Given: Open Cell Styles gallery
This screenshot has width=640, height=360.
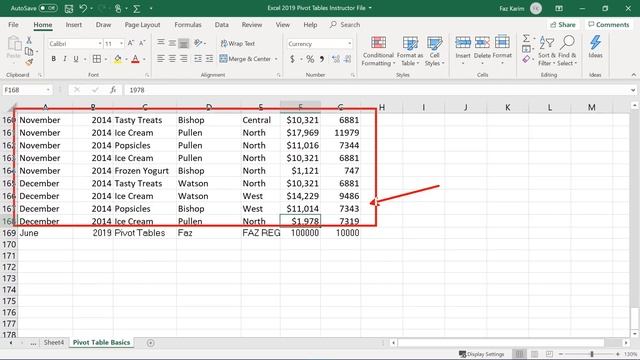Looking at the screenshot, I should tap(434, 51).
